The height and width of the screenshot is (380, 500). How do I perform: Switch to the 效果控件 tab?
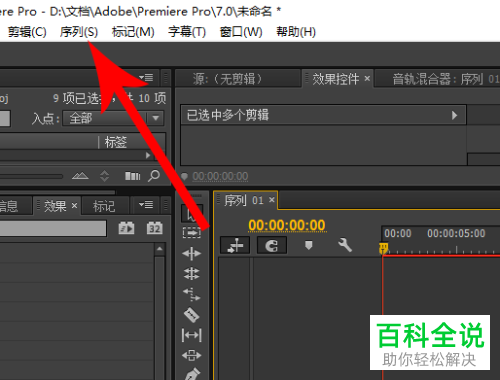click(x=335, y=79)
